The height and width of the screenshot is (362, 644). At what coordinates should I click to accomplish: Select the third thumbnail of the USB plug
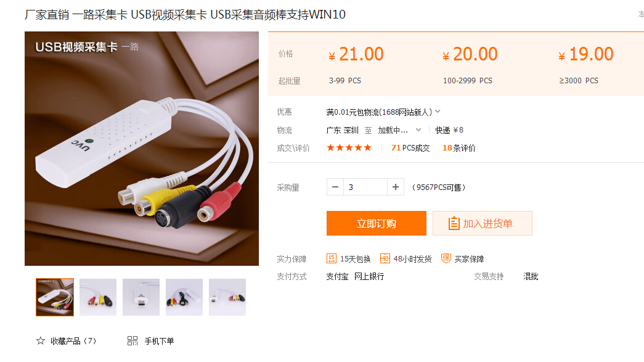pos(141,297)
